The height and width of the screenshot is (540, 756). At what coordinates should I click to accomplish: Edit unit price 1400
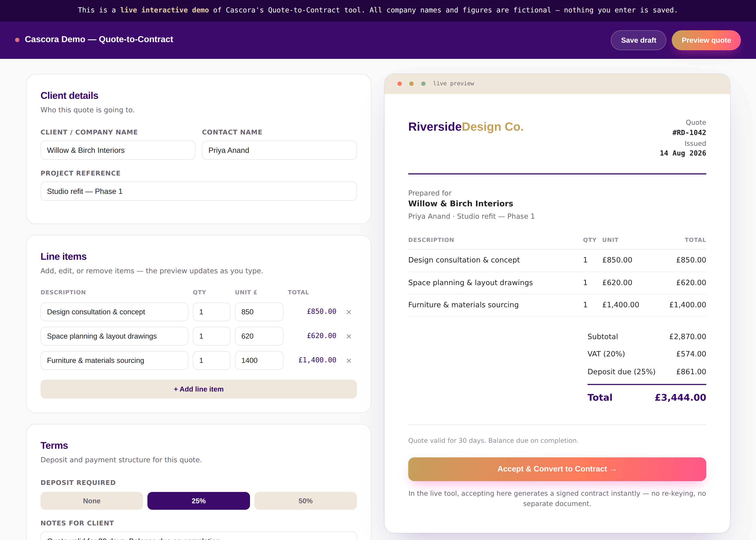(x=259, y=360)
